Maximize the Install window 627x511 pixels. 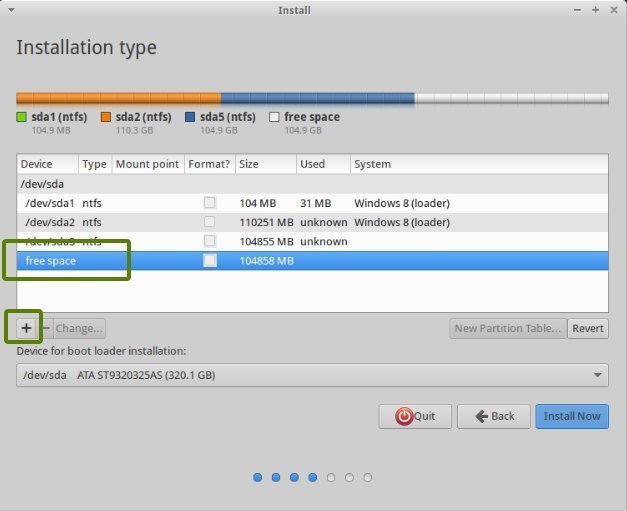595,10
